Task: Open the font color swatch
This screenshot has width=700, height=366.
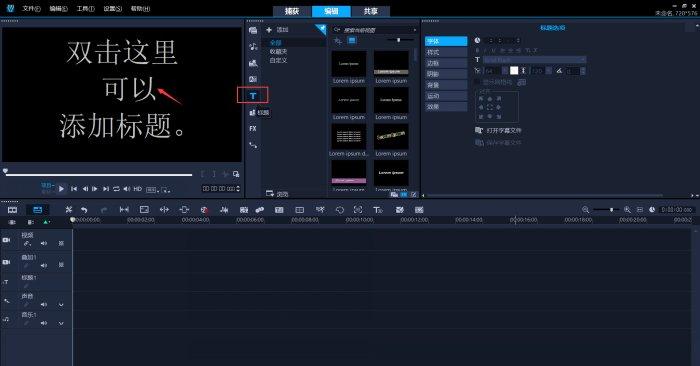Action: pyautogui.click(x=514, y=71)
